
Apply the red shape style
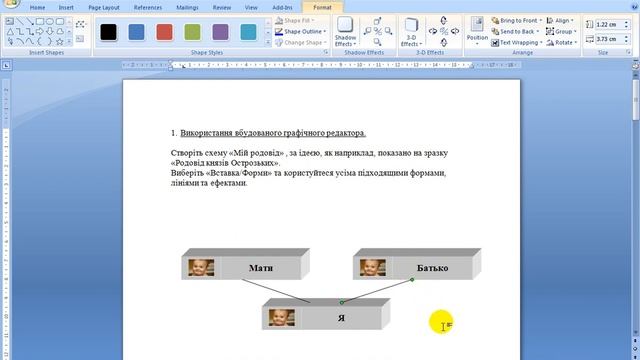[164, 32]
